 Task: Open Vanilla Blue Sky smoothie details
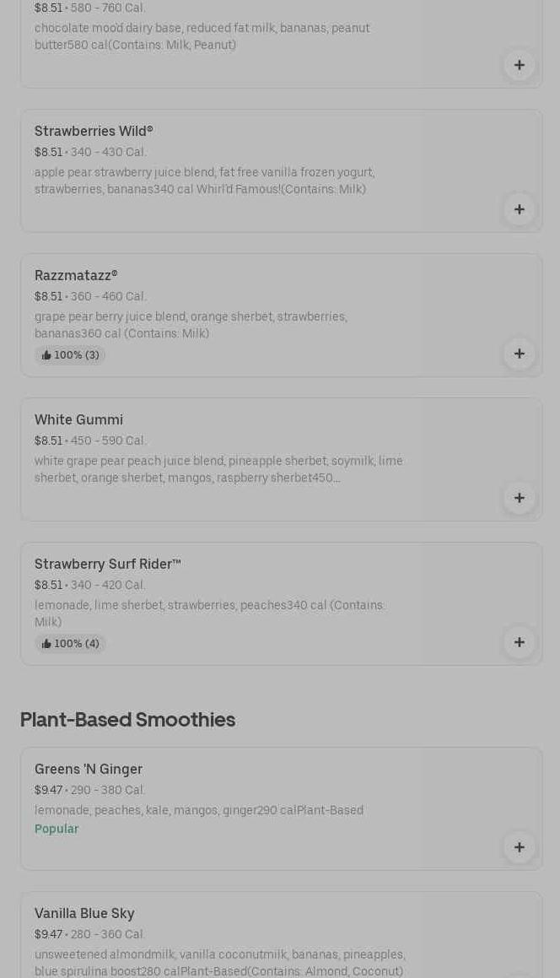[84, 914]
